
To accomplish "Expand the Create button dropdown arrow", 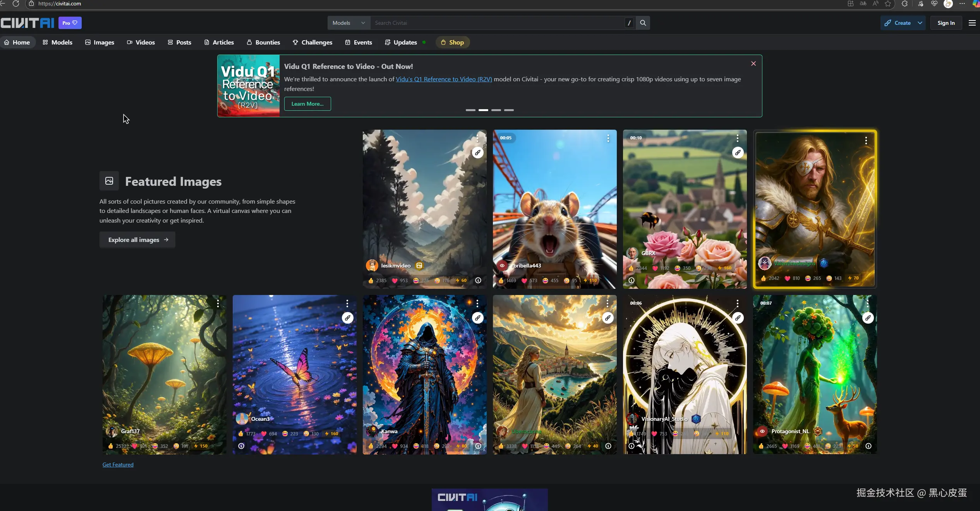I will click(920, 23).
